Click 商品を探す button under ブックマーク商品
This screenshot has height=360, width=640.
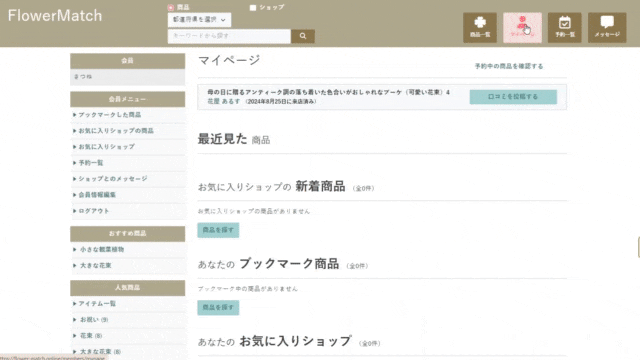pyautogui.click(x=218, y=307)
